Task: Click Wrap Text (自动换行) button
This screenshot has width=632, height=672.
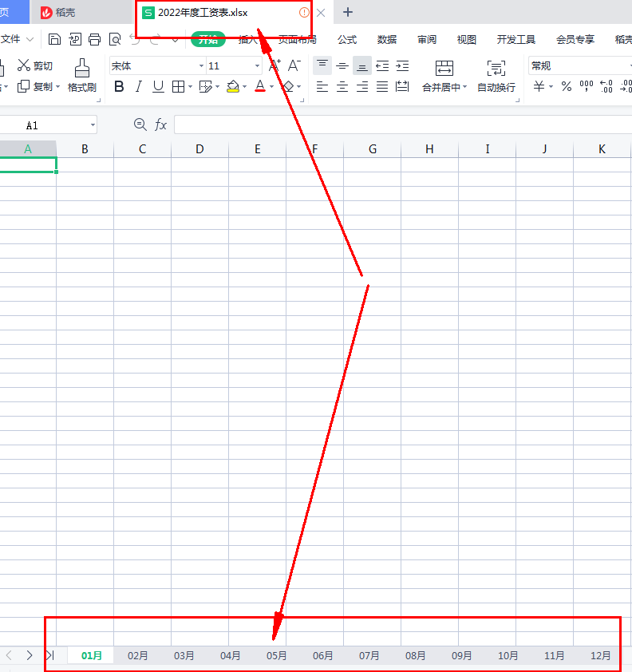Action: pyautogui.click(x=496, y=77)
